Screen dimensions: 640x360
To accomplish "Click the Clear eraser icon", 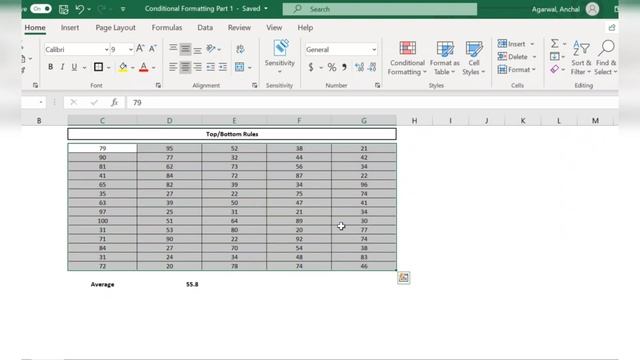I will pyautogui.click(x=554, y=69).
